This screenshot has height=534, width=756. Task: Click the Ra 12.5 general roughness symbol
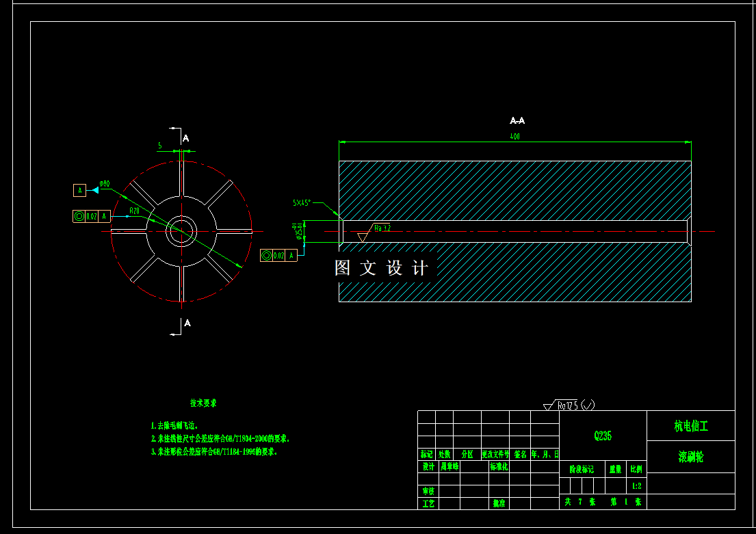tap(569, 405)
